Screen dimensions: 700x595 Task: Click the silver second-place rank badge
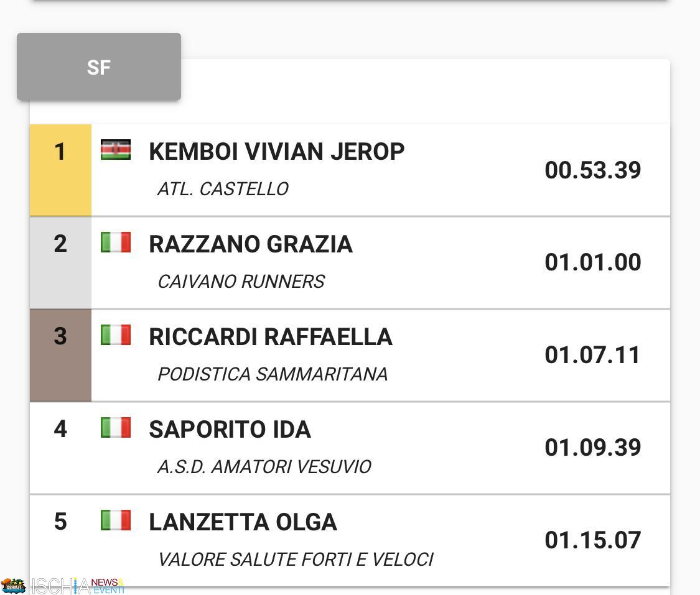coord(60,263)
